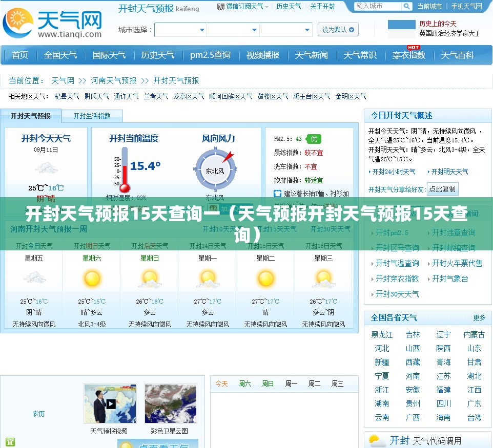The height and width of the screenshot is (448, 493).
Task: Play the weather forecast video thumbnail
Action: pyautogui.click(x=110, y=403)
